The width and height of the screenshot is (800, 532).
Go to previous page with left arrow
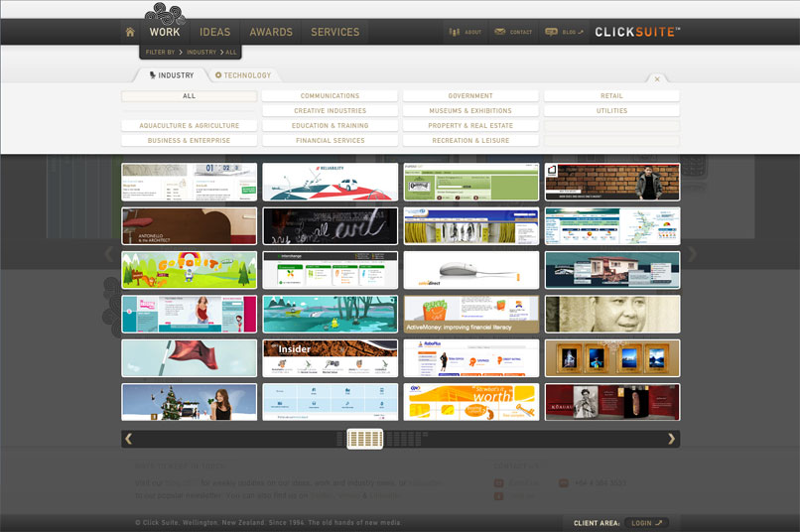click(129, 439)
